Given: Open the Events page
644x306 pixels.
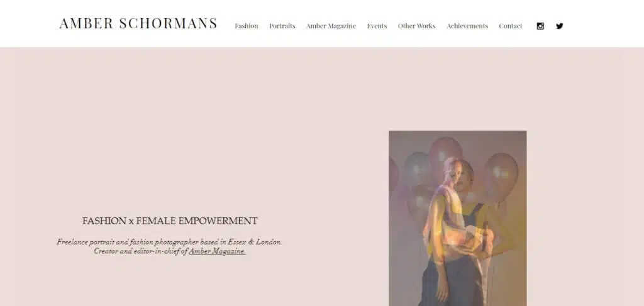Looking at the screenshot, I should [x=377, y=26].
